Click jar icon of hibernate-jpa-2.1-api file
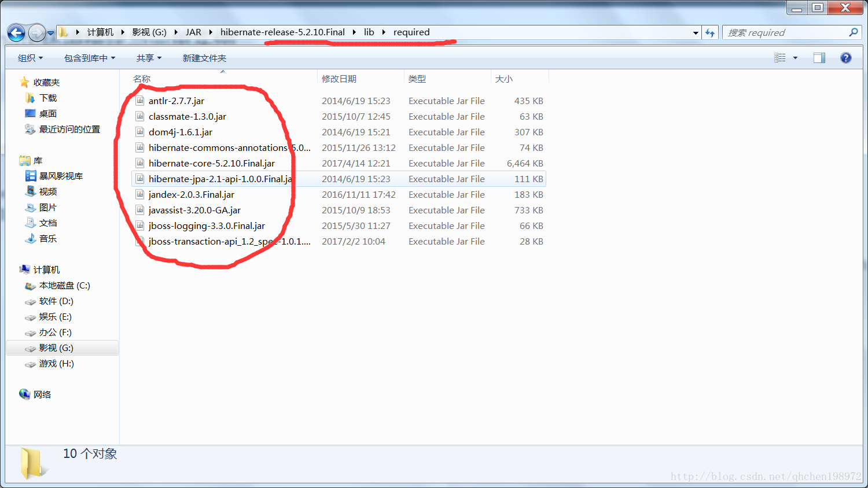Image resolution: width=868 pixels, height=488 pixels. pyautogui.click(x=139, y=179)
